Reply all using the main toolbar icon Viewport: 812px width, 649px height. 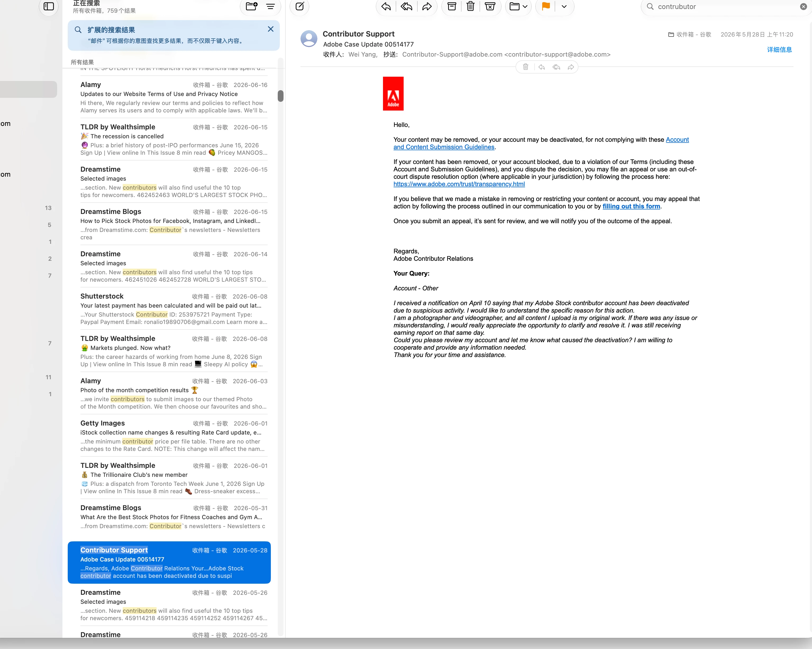pyautogui.click(x=406, y=6)
